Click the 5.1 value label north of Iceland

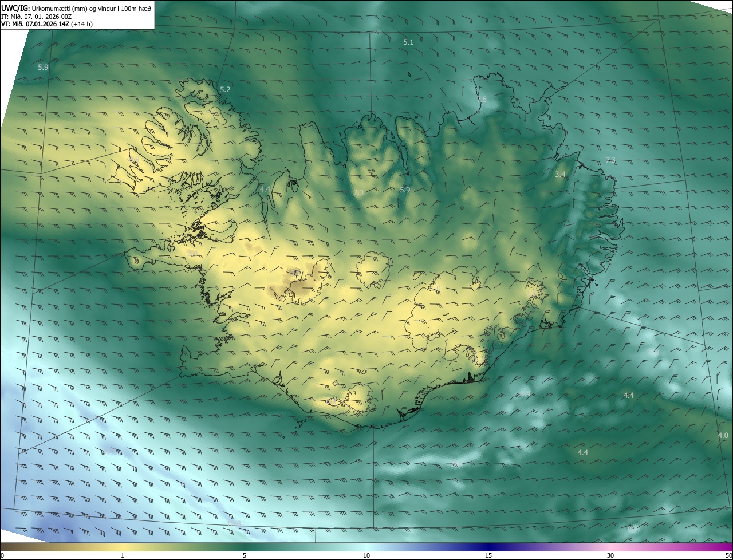(x=408, y=42)
